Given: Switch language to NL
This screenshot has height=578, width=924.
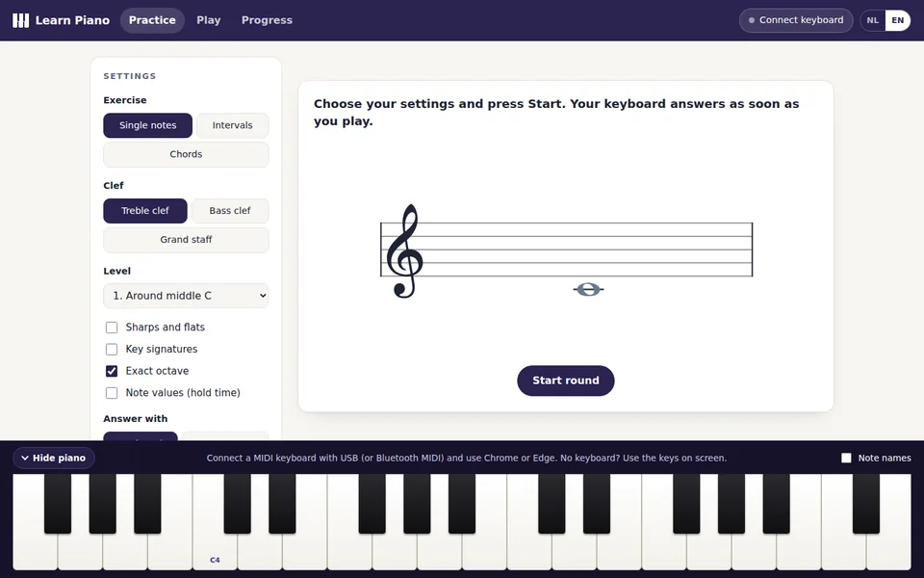Looking at the screenshot, I should pyautogui.click(x=873, y=20).
